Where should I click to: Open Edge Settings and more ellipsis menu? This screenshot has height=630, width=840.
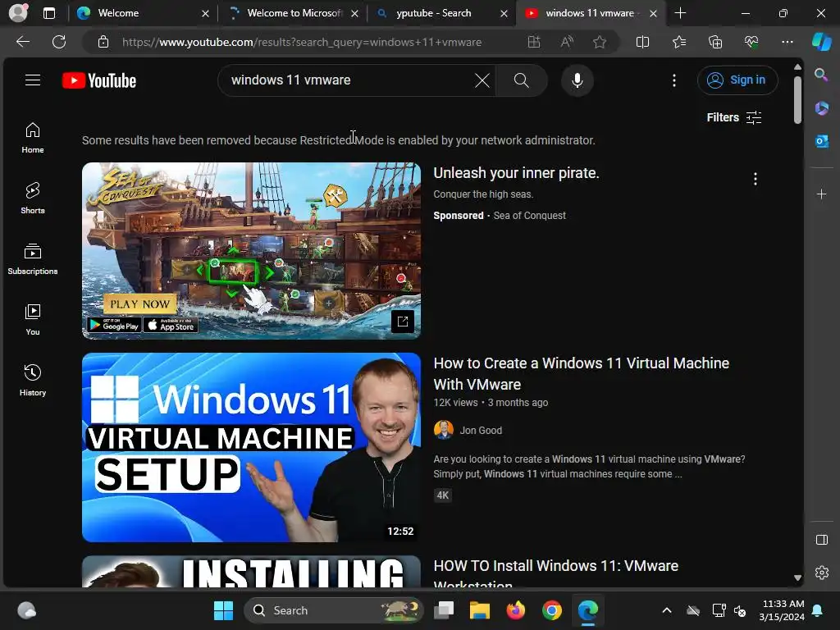coord(787,42)
